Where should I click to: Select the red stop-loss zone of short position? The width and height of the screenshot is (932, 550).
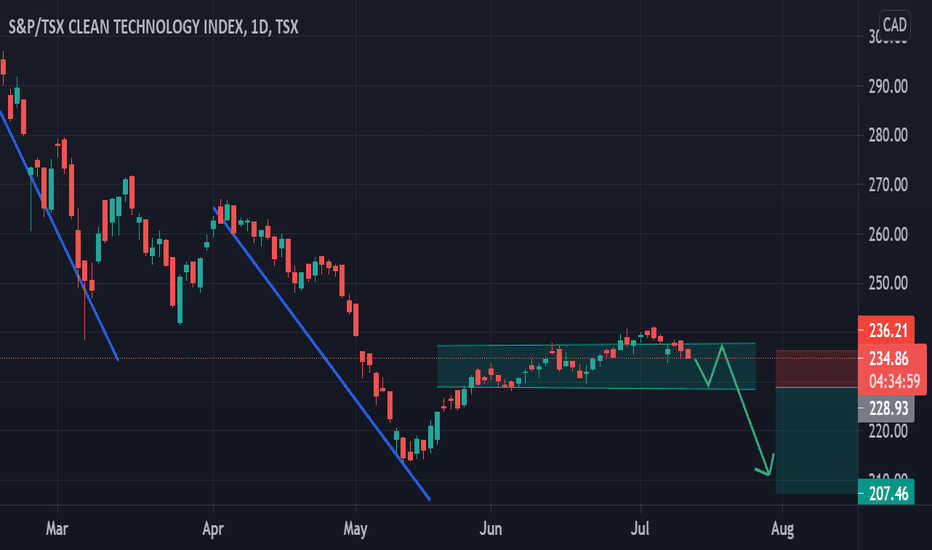coord(817,369)
